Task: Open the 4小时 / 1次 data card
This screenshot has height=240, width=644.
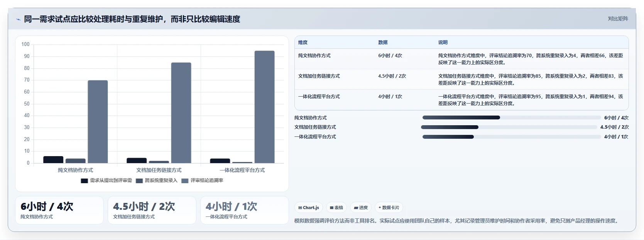Action: point(245,210)
